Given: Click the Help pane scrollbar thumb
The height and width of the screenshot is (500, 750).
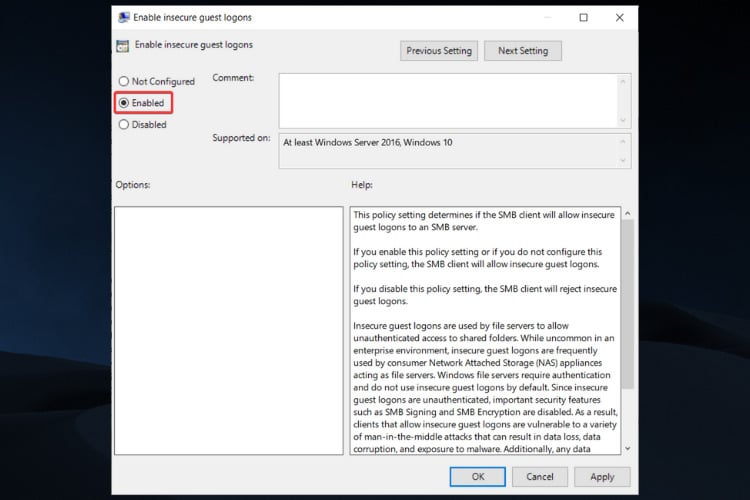Looking at the screenshot, I should [x=628, y=304].
